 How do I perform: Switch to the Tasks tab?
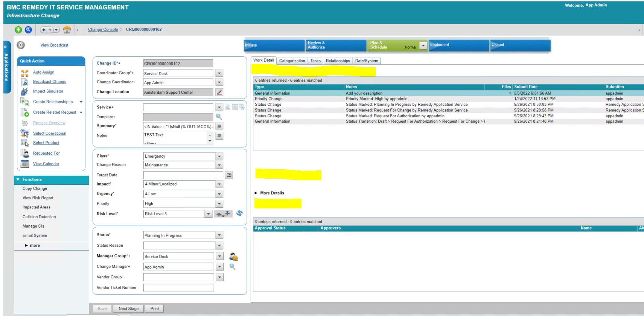pyautogui.click(x=315, y=61)
